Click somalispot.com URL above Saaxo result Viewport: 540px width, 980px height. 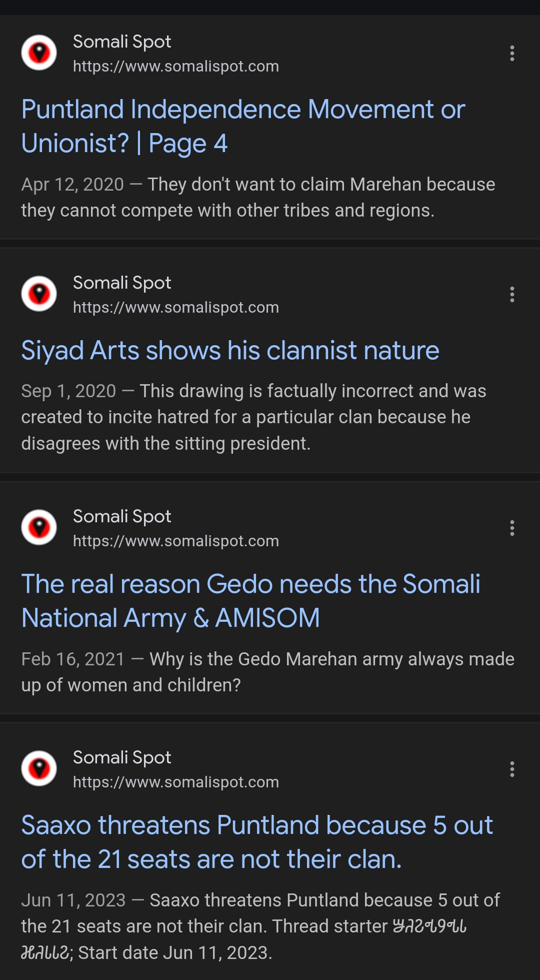[176, 782]
